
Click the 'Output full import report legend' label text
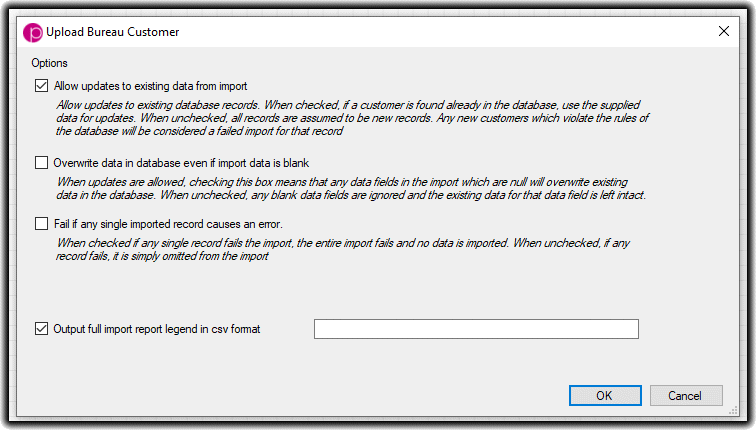tap(157, 329)
